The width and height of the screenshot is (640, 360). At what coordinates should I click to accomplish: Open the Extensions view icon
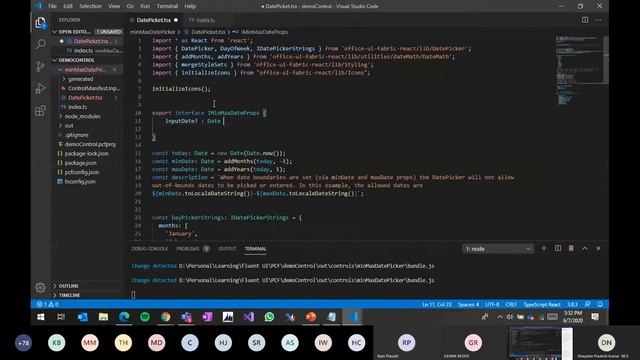pyautogui.click(x=40, y=111)
